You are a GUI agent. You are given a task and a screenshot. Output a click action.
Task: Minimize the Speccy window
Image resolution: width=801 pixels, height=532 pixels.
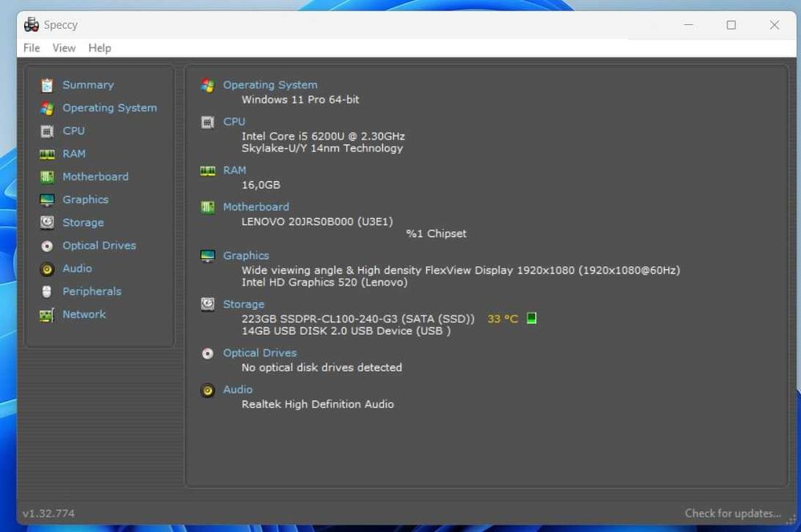pyautogui.click(x=689, y=25)
